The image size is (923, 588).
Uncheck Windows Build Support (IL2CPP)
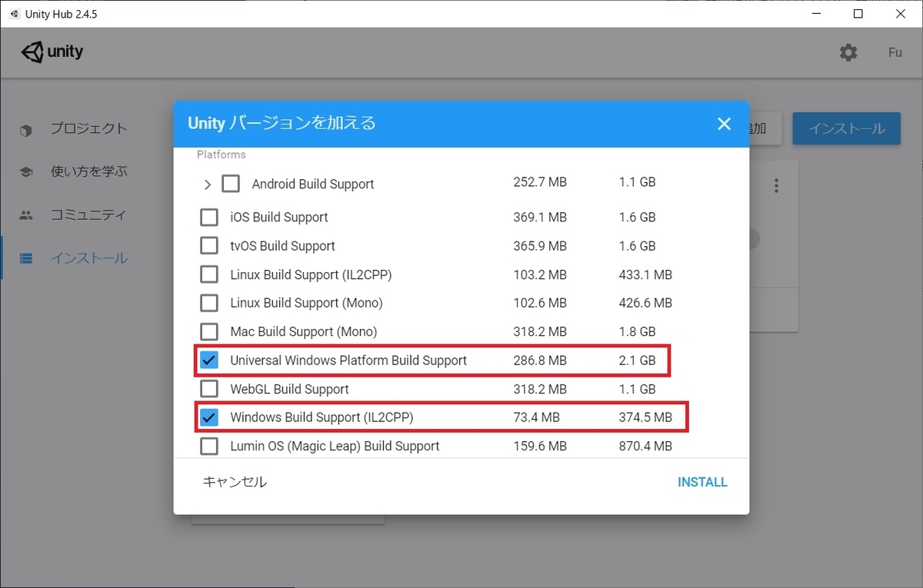(209, 417)
